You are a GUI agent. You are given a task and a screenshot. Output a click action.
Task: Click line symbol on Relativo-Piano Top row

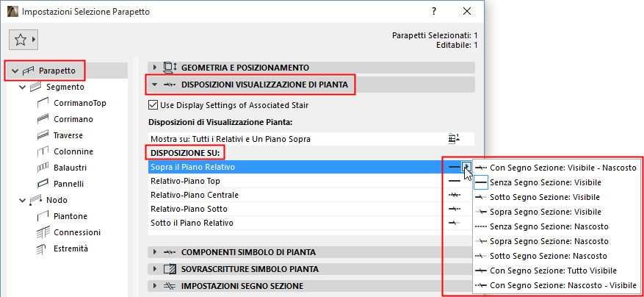(x=455, y=181)
